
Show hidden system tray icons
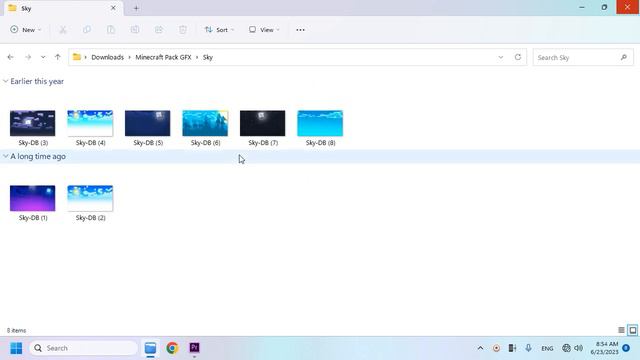480,348
